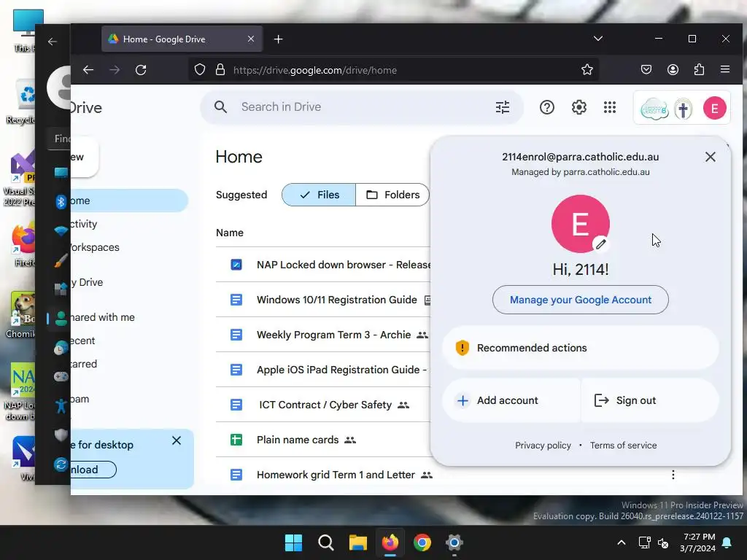This screenshot has width=747, height=560.
Task: Click Manage your Google Account button
Action: click(580, 300)
